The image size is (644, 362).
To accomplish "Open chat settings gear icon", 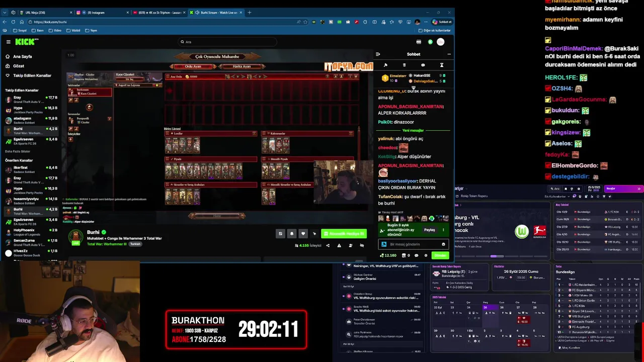I will coord(426,255).
